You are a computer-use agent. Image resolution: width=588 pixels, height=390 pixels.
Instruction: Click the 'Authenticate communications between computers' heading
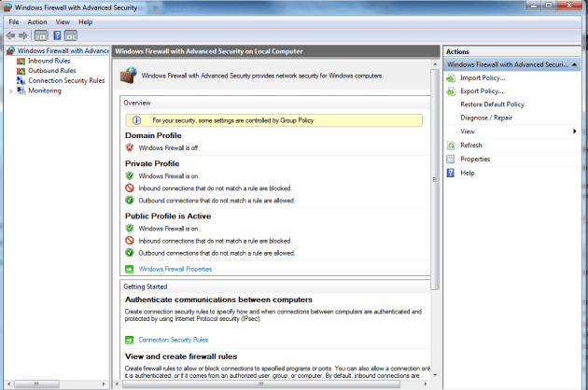click(x=218, y=299)
